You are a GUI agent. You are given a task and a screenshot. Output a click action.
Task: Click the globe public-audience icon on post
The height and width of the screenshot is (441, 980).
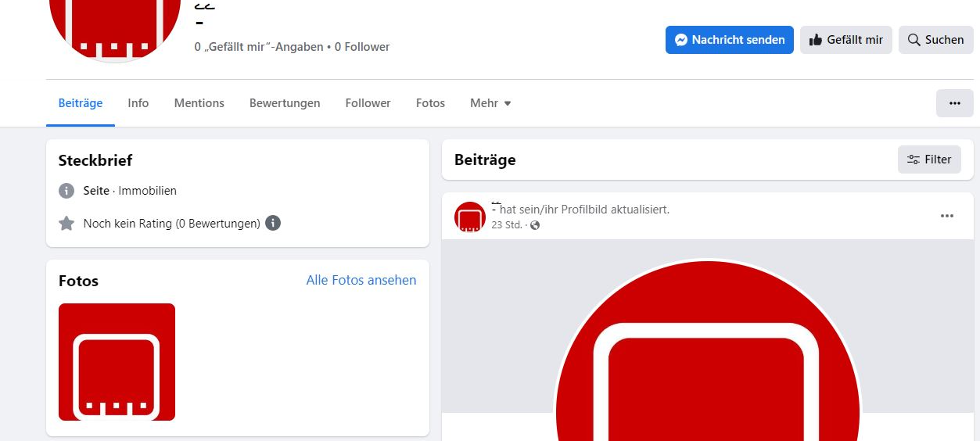click(x=535, y=225)
